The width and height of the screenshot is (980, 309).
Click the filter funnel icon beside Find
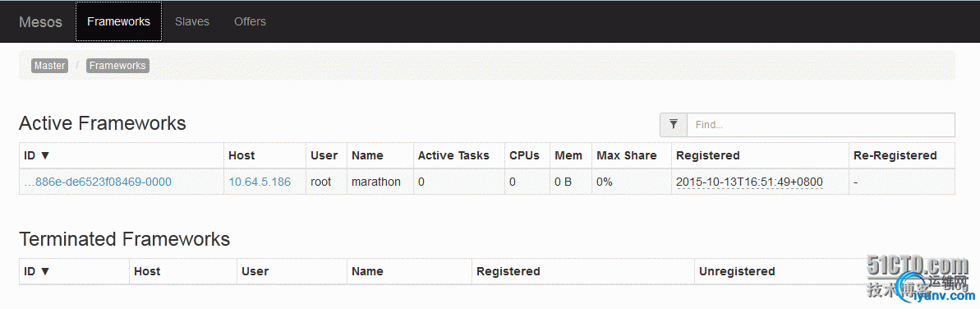pos(673,124)
